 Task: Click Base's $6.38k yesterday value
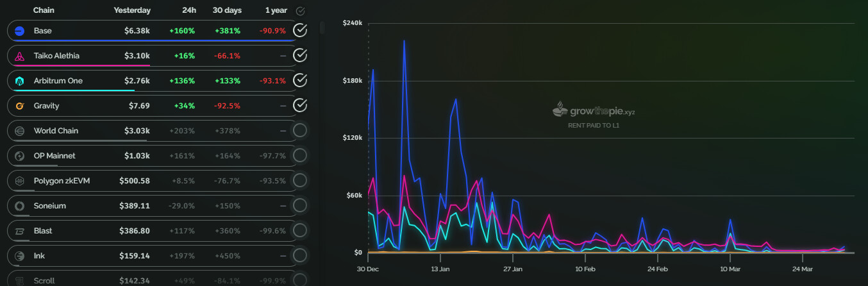(x=137, y=31)
